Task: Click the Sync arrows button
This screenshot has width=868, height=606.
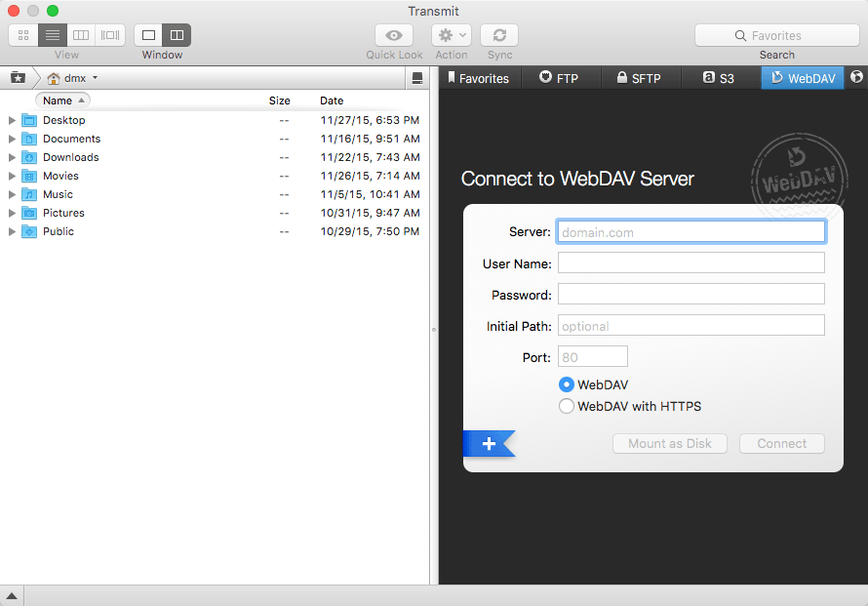Action: point(499,35)
